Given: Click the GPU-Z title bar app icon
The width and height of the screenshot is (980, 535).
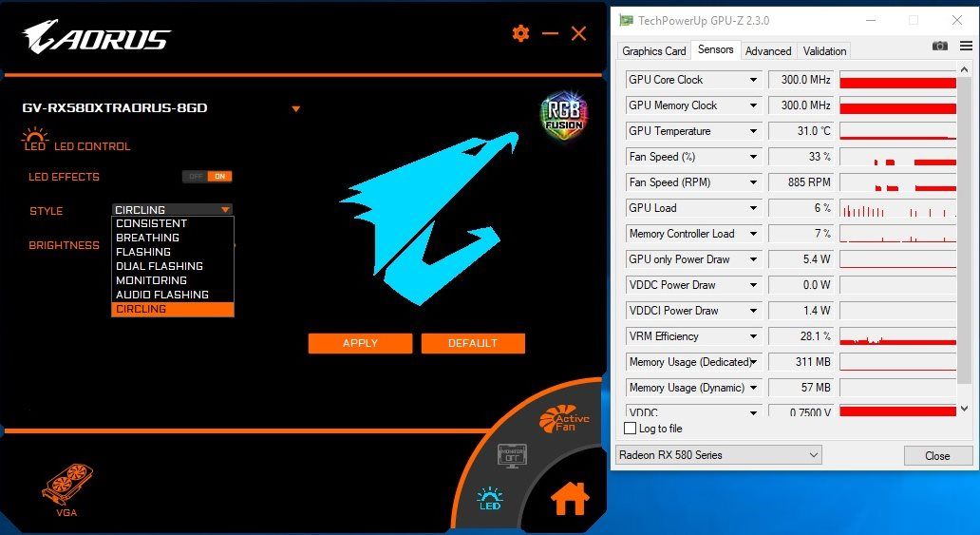Looking at the screenshot, I should (626, 20).
